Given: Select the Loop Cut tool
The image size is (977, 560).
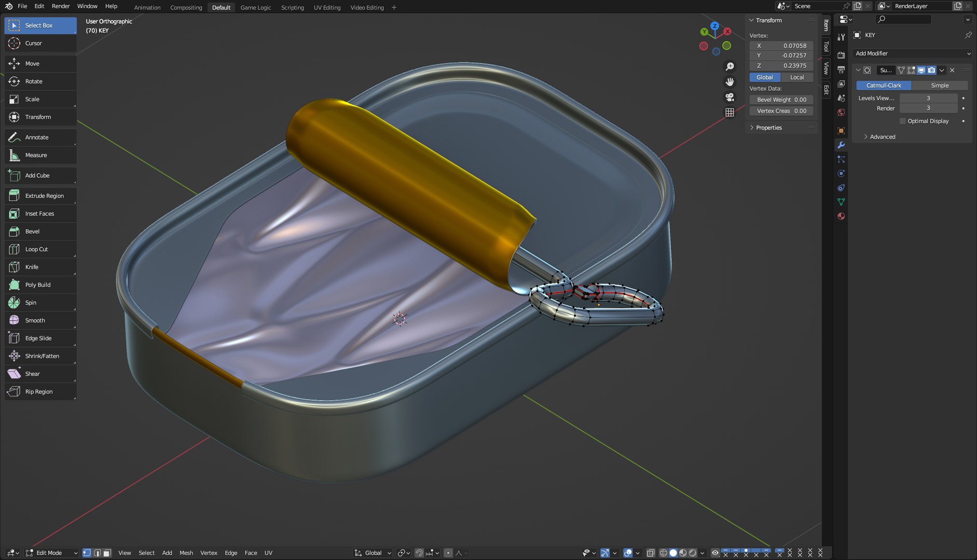Looking at the screenshot, I should (40, 249).
